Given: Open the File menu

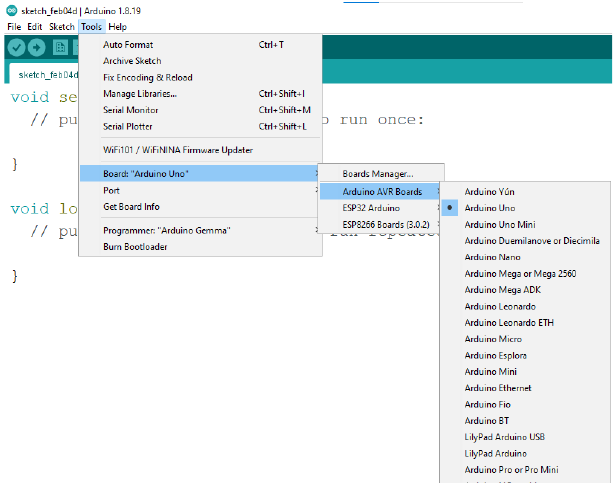Looking at the screenshot, I should pos(14,27).
